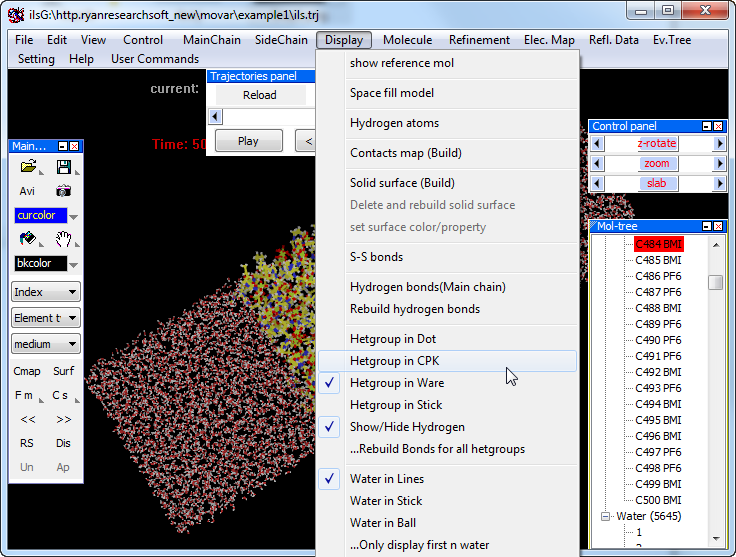Enable Water in Stick display
736x557 pixels.
pyautogui.click(x=447, y=501)
